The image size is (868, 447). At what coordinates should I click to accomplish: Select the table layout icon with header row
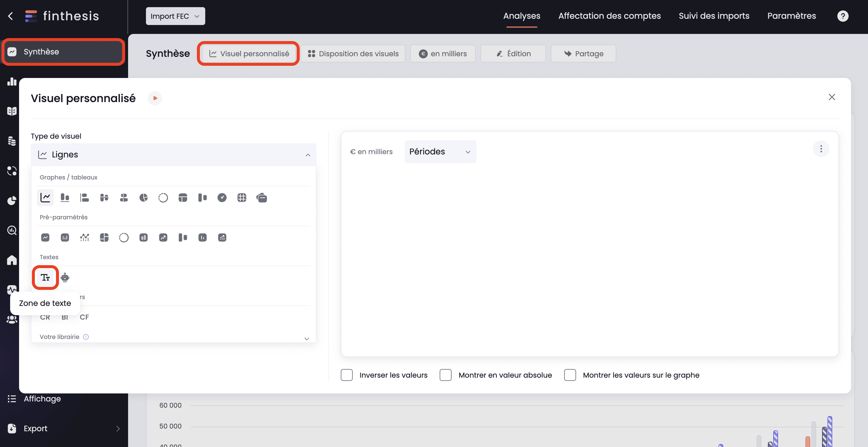click(x=183, y=198)
